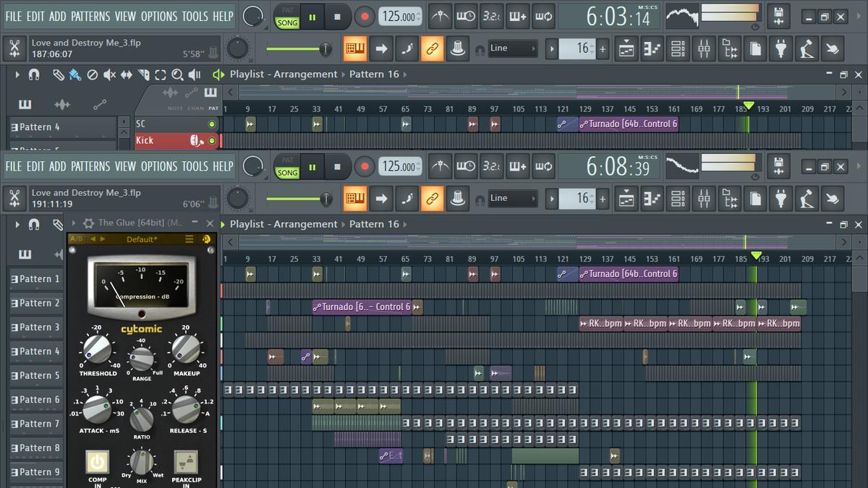Viewport: 868px width, 488px height.
Task: Click the gear icon of The Glue plugin
Action: point(88,223)
